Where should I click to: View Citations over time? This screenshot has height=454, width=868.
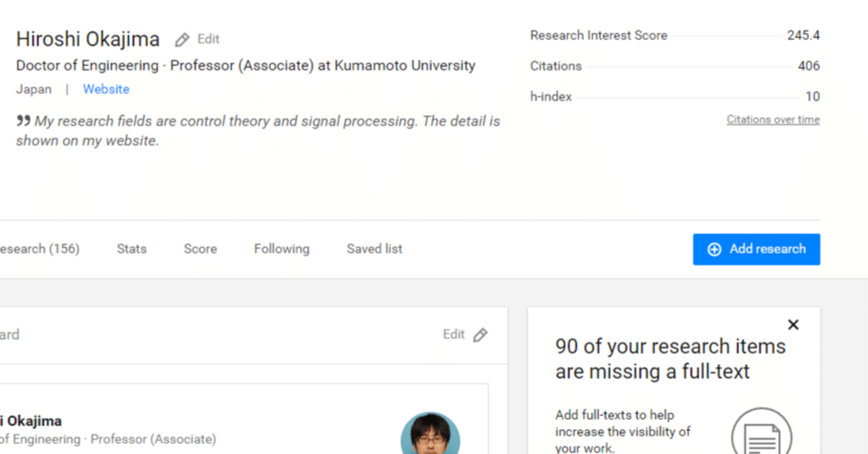pos(773,119)
